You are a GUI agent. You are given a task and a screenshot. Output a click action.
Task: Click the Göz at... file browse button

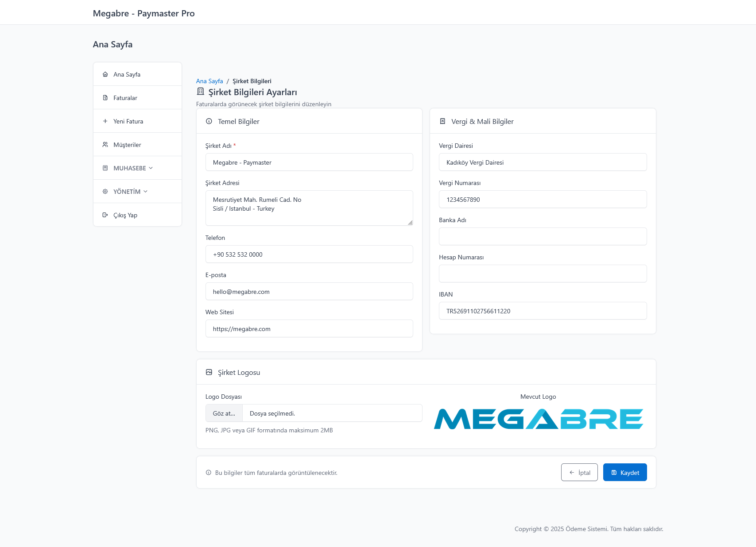tap(224, 413)
